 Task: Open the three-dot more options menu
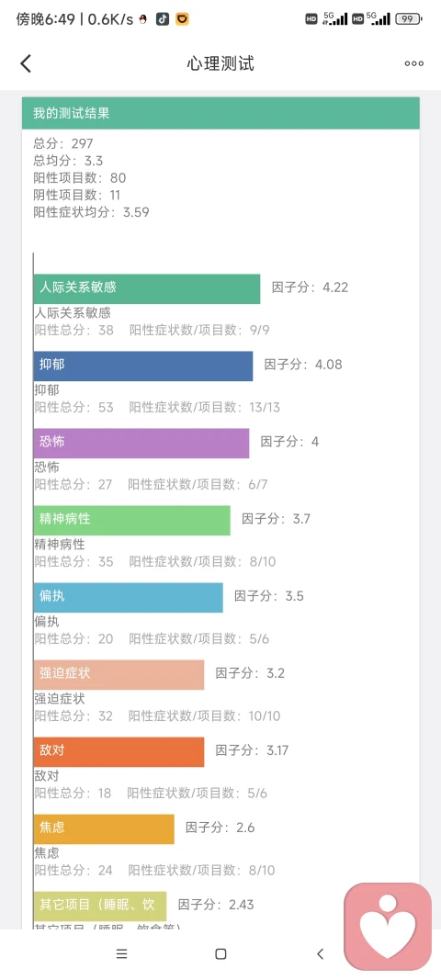pyautogui.click(x=414, y=63)
